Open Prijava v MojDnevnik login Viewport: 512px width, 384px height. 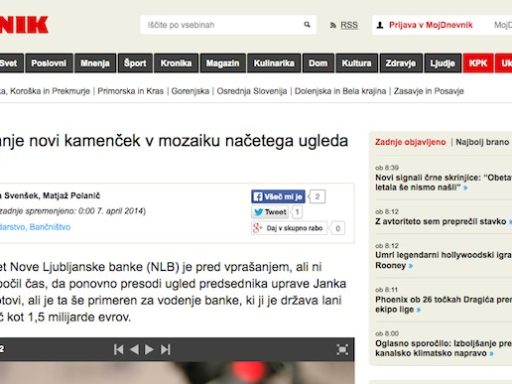(430, 25)
